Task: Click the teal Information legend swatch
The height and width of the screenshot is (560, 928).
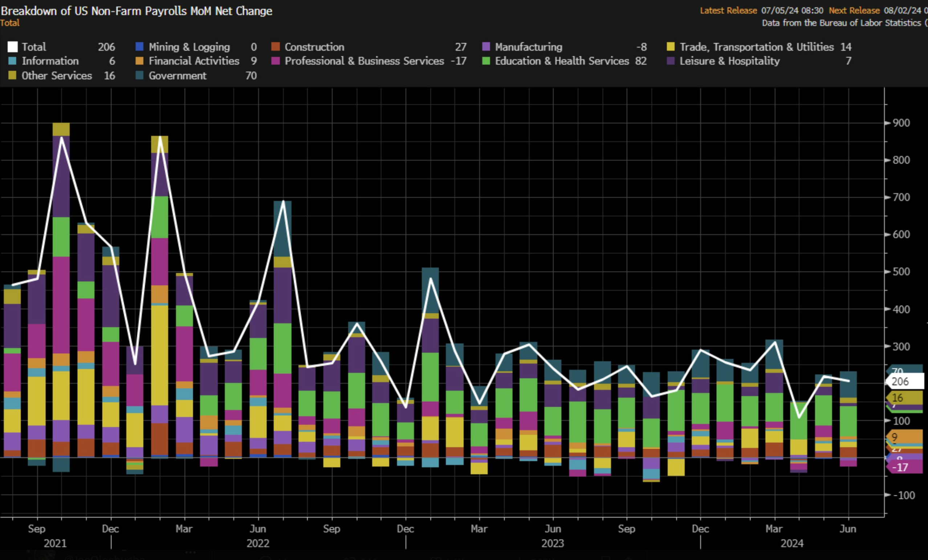Action: (12, 61)
